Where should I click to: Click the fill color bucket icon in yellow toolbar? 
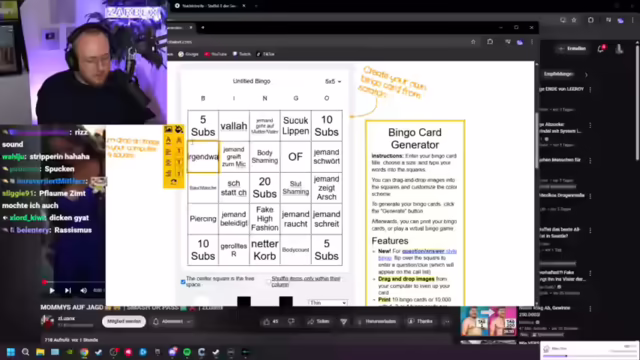(179, 129)
